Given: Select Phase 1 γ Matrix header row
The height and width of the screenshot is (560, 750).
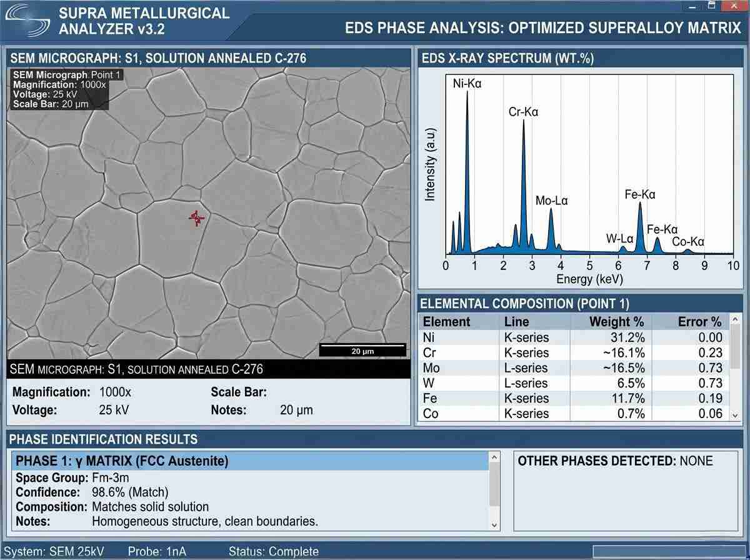Looking at the screenshot, I should click(x=250, y=461).
